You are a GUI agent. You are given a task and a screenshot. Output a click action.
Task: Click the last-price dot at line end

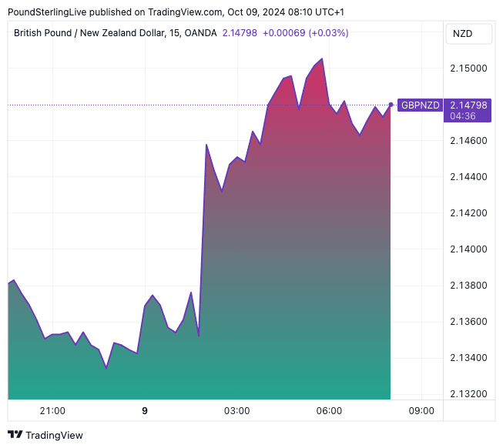point(391,105)
